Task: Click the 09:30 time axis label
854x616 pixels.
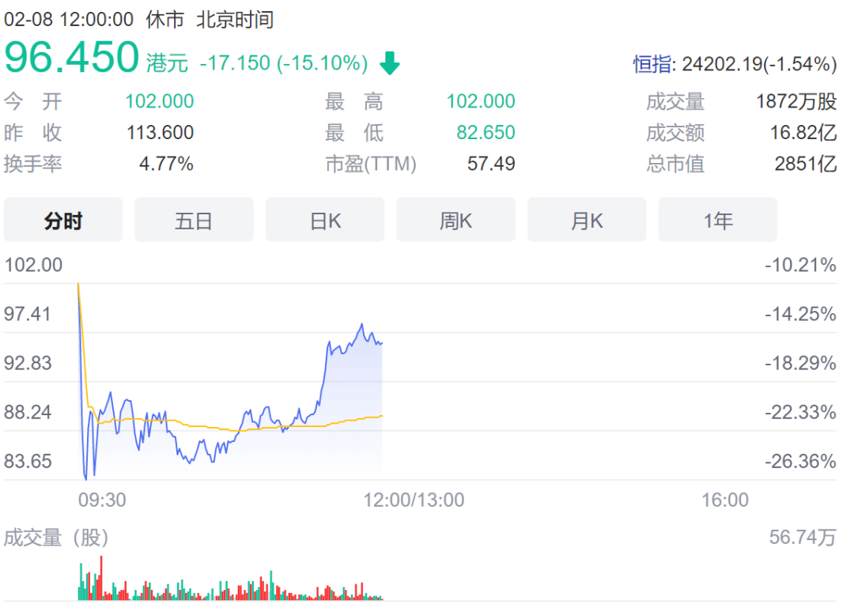Action: pyautogui.click(x=101, y=500)
